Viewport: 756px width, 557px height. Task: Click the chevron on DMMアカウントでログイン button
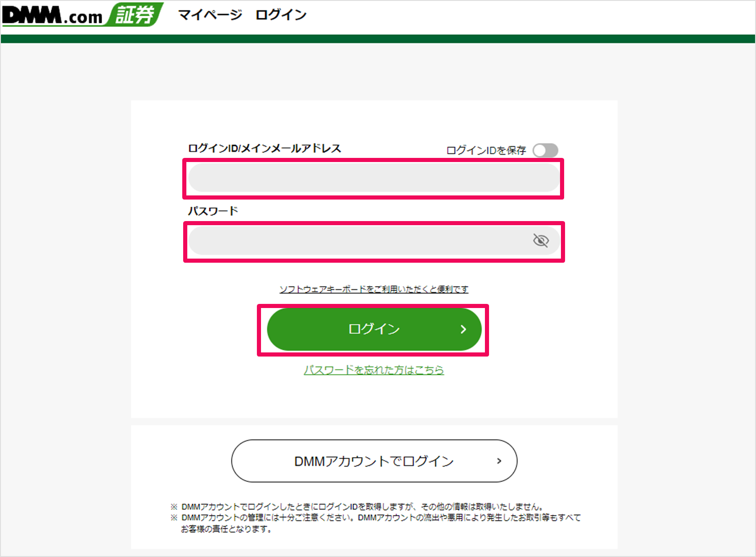pyautogui.click(x=499, y=461)
